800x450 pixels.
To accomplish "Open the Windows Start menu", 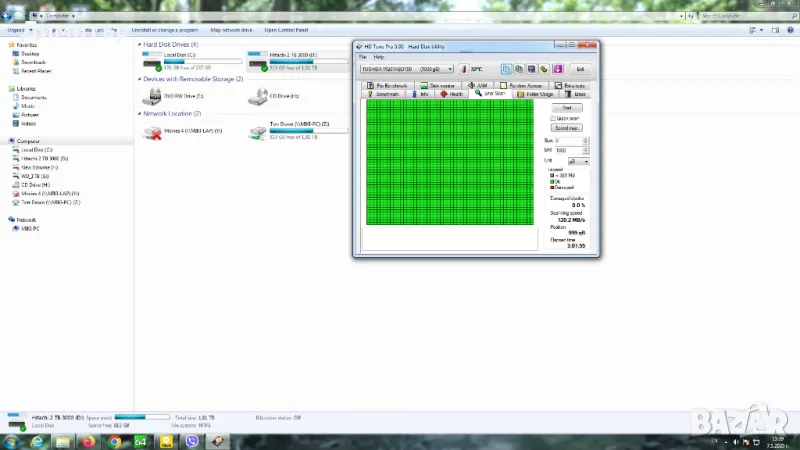I will [11, 442].
